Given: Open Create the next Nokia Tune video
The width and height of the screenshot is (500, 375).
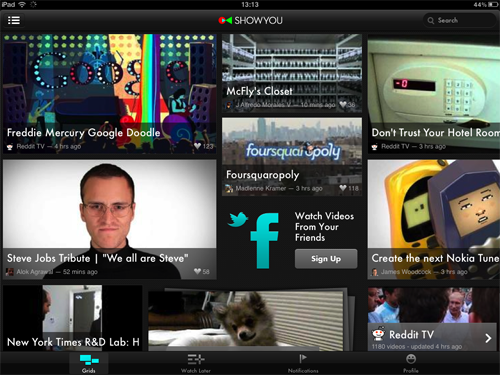Looking at the screenshot, I should coord(434,219).
